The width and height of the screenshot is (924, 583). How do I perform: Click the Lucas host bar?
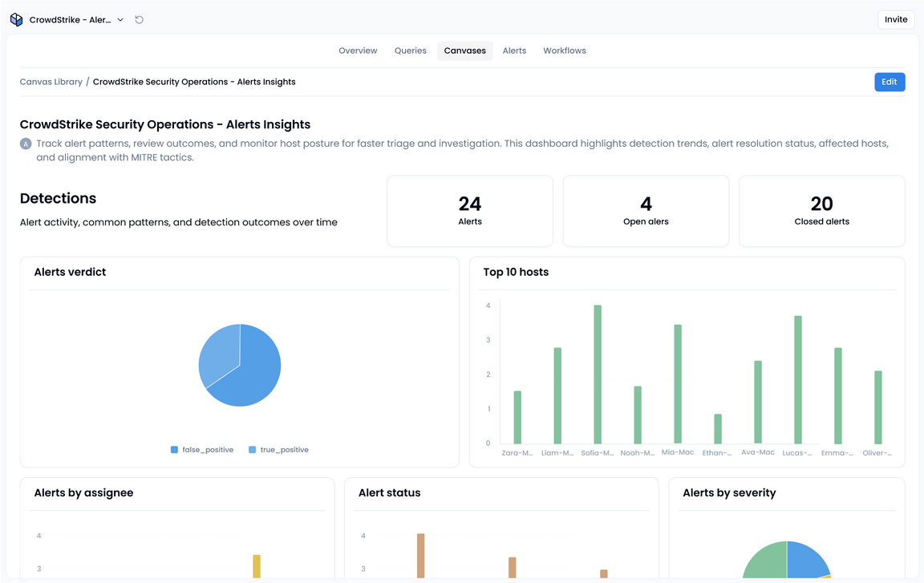point(798,380)
